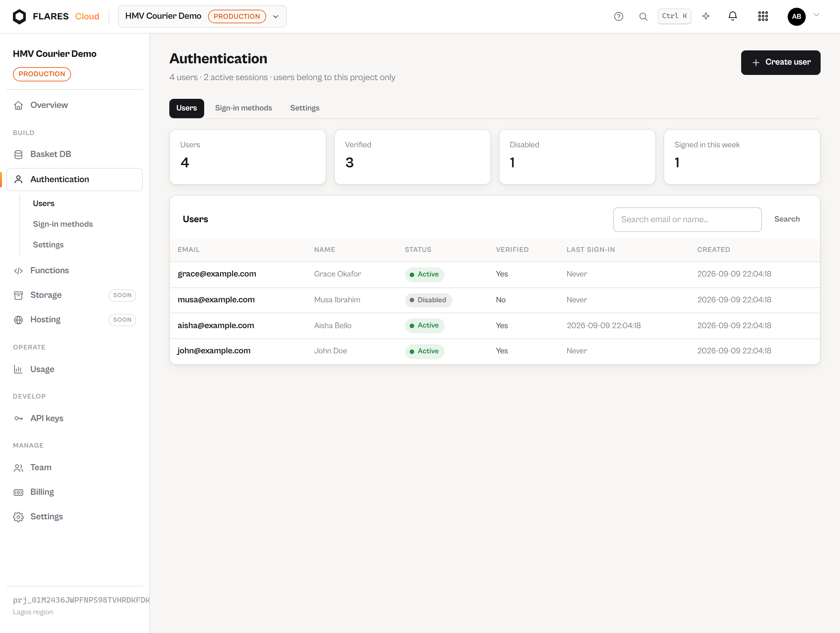Click the CREATED column header

[713, 250]
